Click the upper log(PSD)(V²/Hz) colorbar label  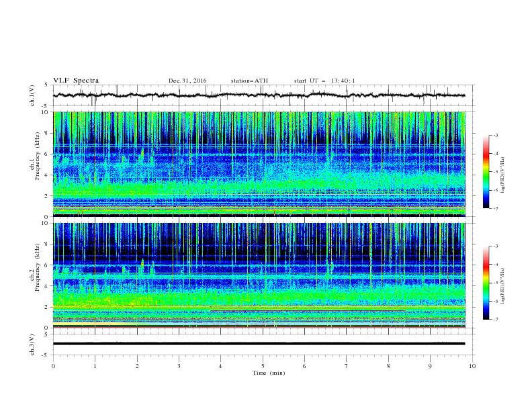tap(503, 175)
